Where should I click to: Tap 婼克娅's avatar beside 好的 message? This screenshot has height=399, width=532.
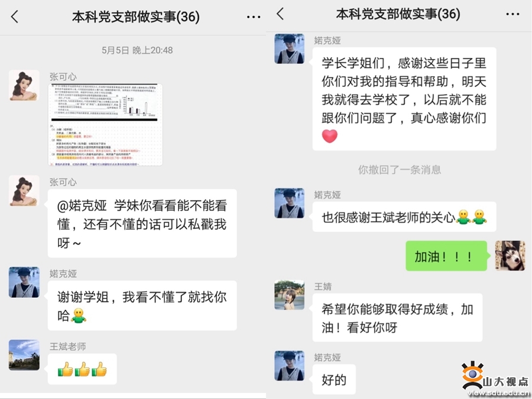coord(290,366)
